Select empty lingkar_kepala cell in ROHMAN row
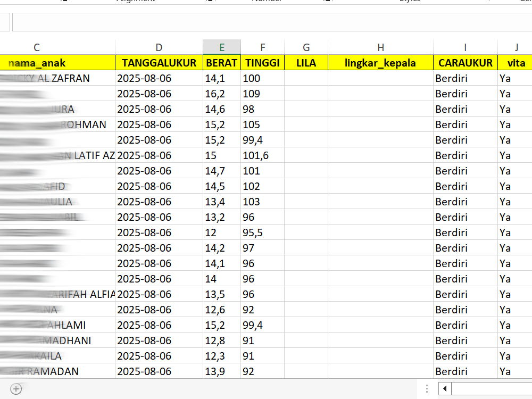 coord(381,124)
